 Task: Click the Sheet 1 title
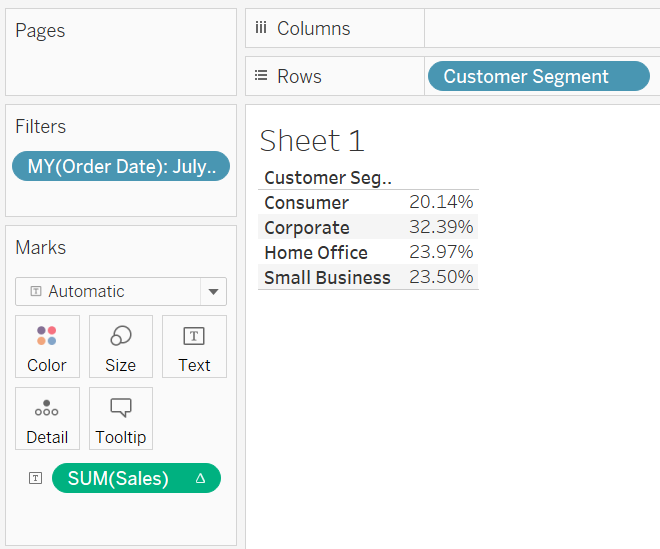pos(312,141)
